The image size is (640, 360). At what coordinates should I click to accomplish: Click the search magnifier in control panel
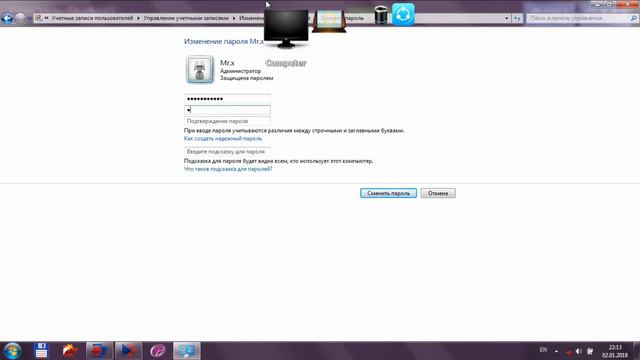[x=633, y=18]
